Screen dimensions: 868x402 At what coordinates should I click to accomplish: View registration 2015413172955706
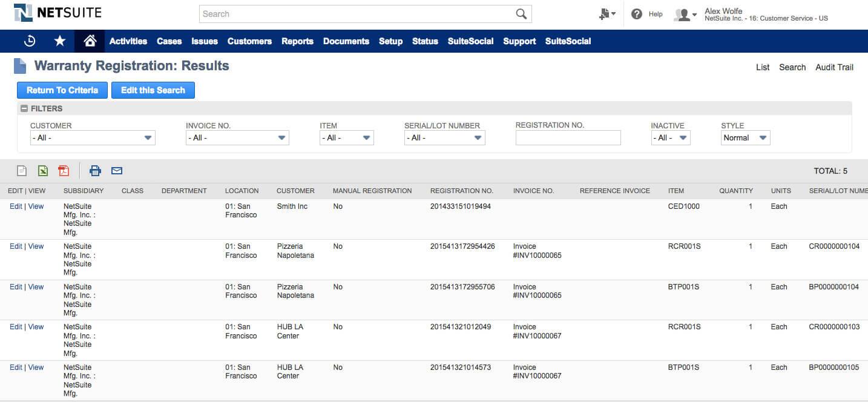click(36, 287)
